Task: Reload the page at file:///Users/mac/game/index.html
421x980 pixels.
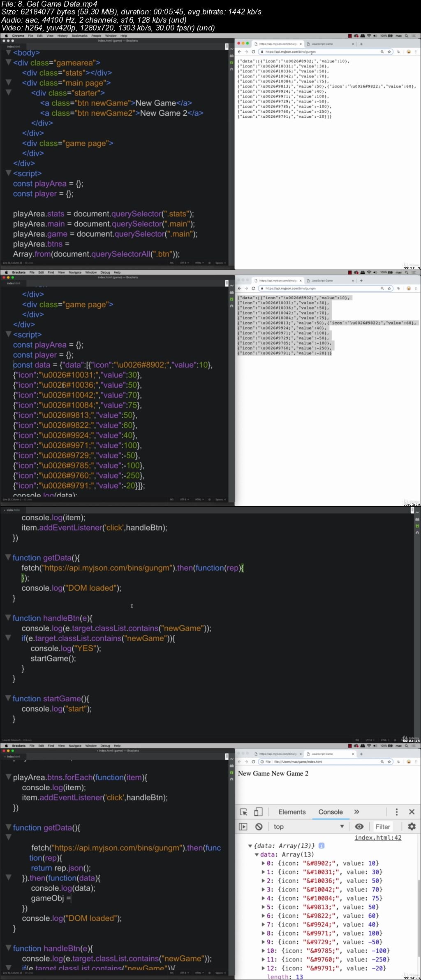Action: [253, 761]
